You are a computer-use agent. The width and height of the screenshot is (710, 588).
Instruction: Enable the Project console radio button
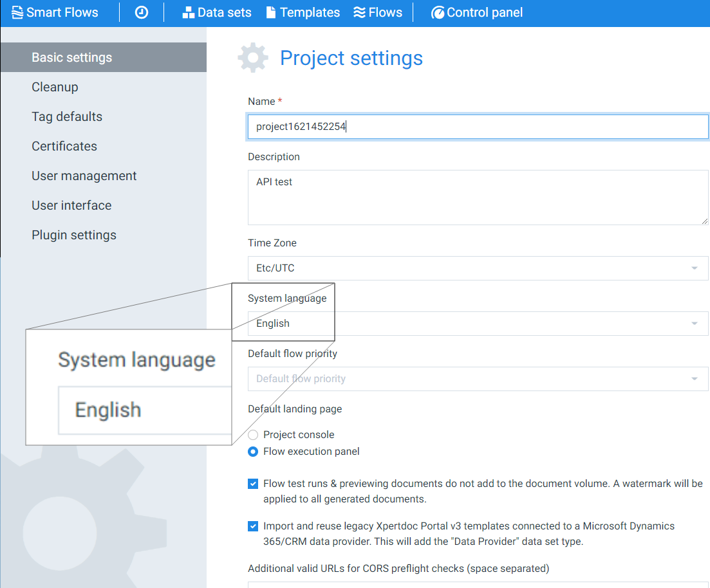click(252, 434)
